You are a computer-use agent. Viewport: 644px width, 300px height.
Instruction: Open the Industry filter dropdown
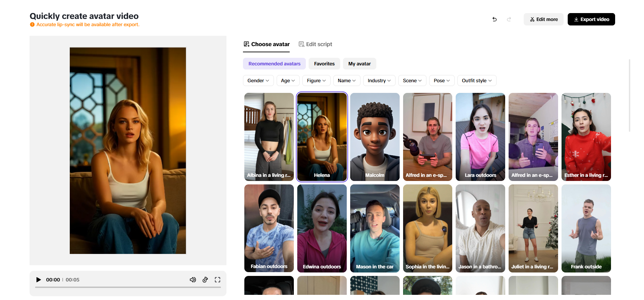[x=379, y=81]
